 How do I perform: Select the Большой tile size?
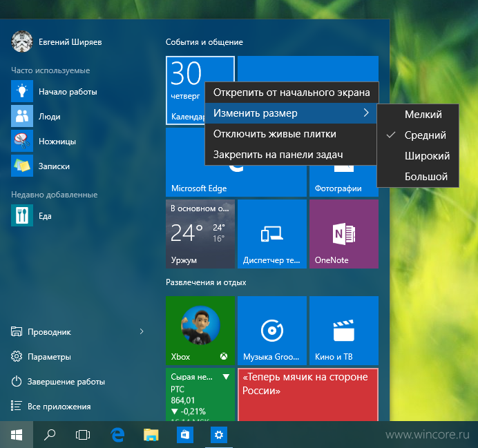click(x=418, y=177)
